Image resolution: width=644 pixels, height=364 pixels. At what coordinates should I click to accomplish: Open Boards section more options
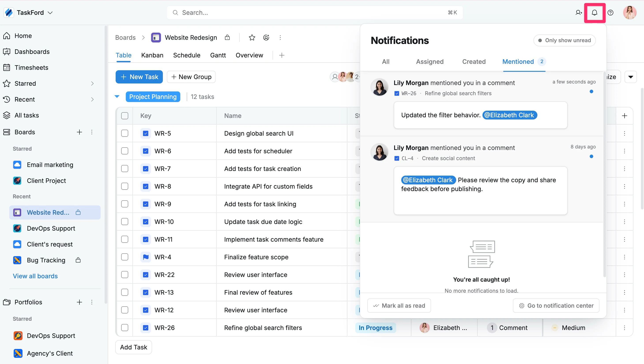92,132
